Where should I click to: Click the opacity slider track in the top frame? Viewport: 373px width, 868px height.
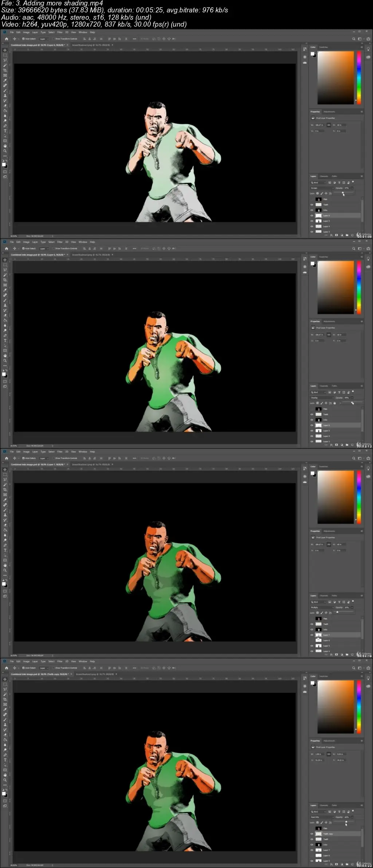(x=343, y=192)
